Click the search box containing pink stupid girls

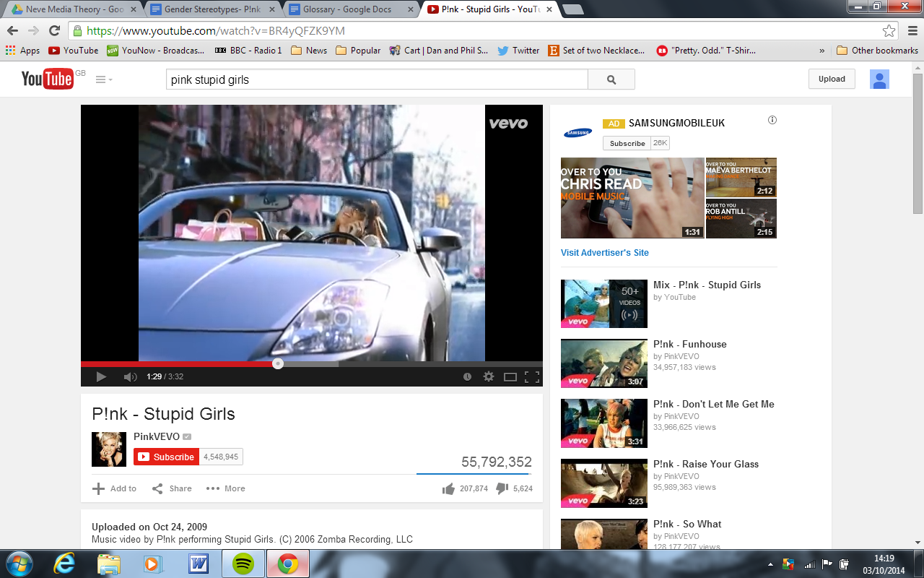pyautogui.click(x=377, y=79)
